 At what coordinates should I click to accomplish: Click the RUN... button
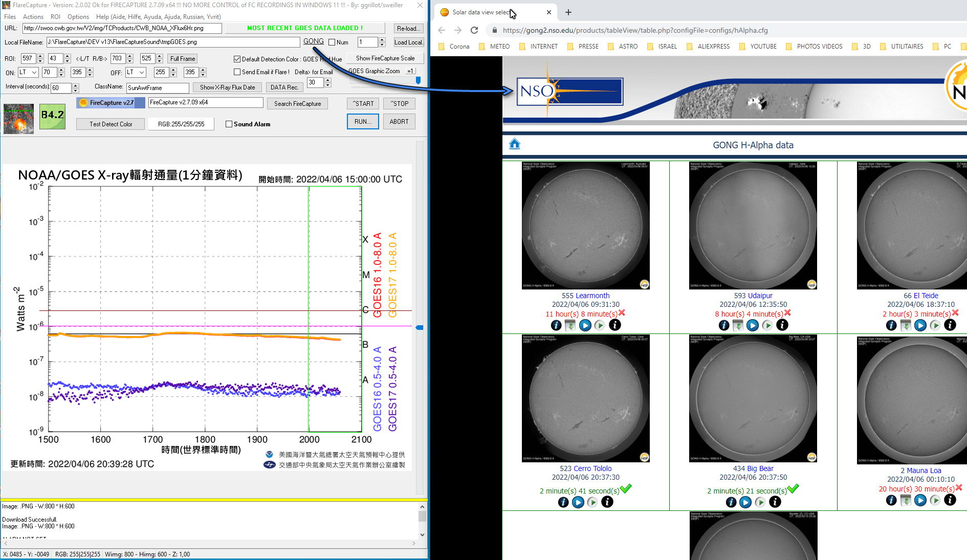click(x=363, y=122)
